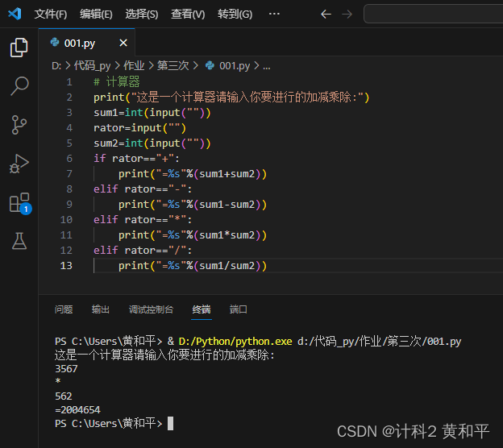Screen dimensions: 503x448
Task: Expand the 作业 breadcrumb folder
Action: (134, 66)
